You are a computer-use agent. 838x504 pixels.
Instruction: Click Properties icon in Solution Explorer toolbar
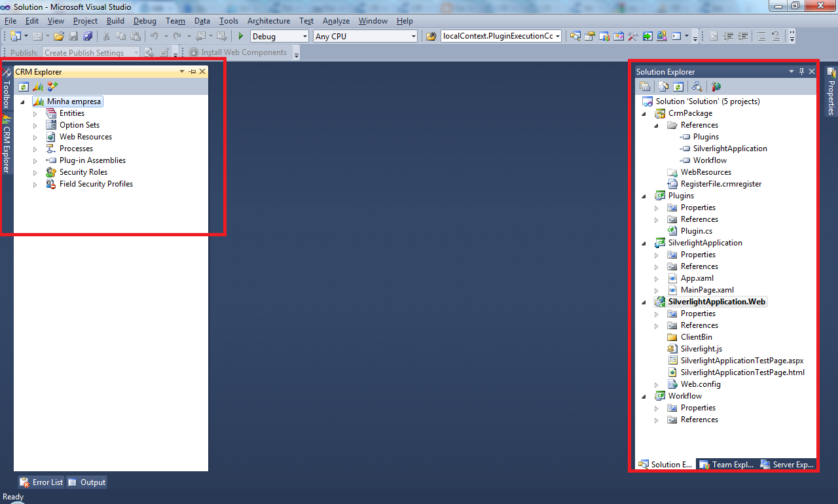click(x=645, y=86)
